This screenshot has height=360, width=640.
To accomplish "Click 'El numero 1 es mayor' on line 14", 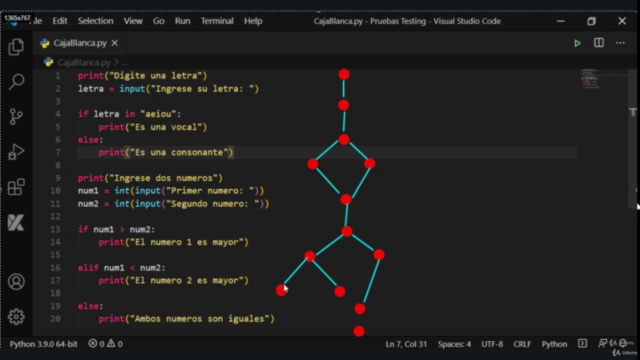I will point(173,242).
